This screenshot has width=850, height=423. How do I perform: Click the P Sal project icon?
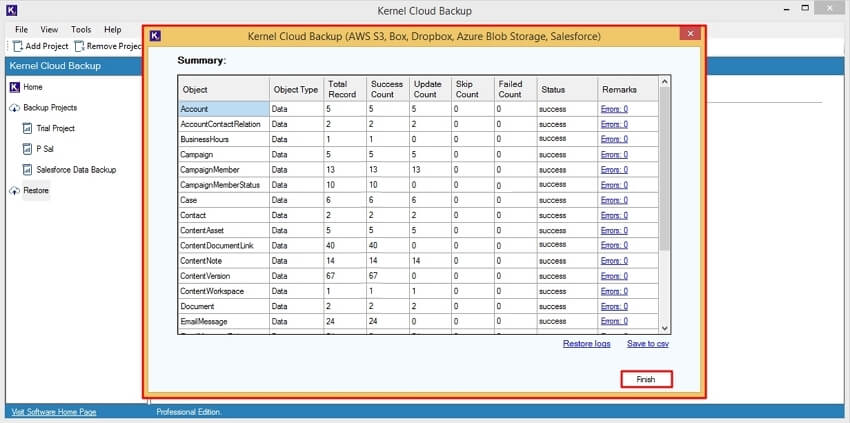coord(28,149)
